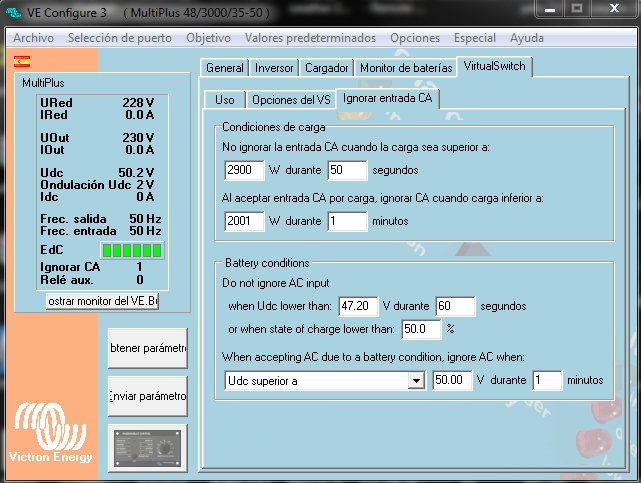Open the Opciones menu

coord(415,38)
